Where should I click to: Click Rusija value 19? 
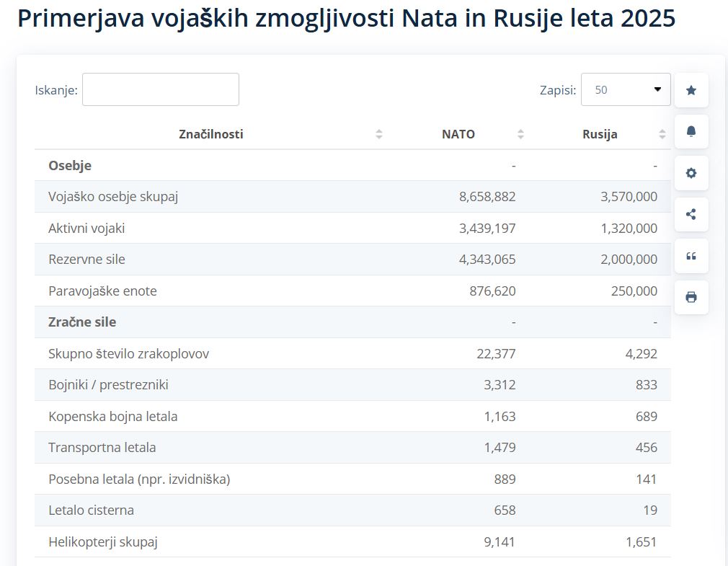point(650,510)
